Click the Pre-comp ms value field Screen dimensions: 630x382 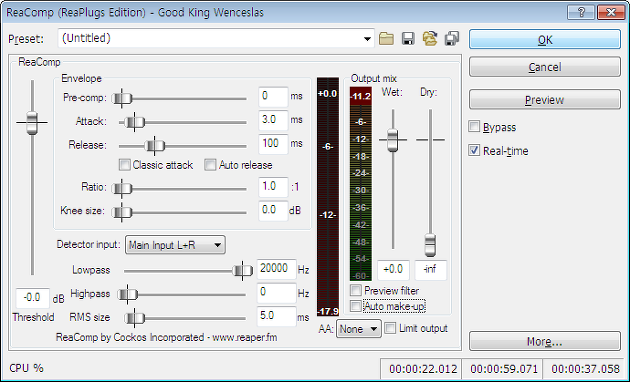coord(273,96)
